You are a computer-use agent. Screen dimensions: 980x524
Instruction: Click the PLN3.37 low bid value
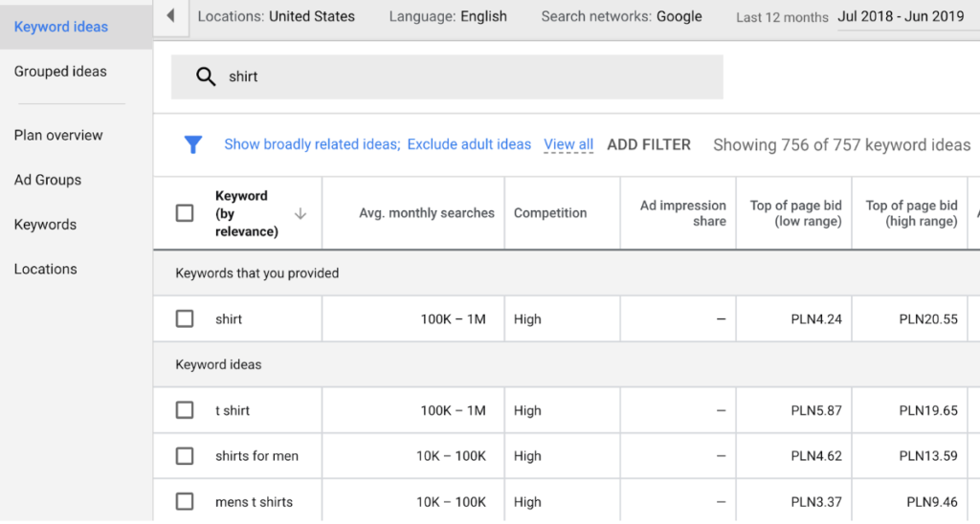pos(816,501)
